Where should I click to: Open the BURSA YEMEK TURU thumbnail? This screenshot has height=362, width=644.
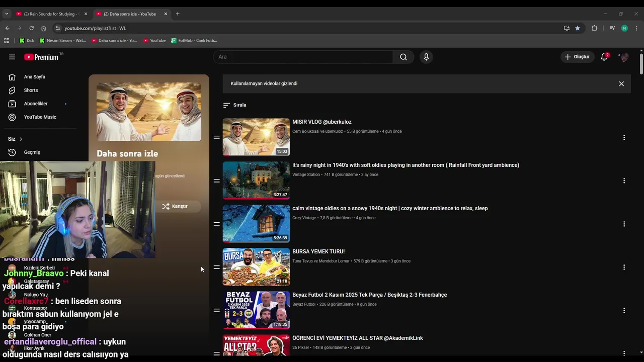click(x=256, y=267)
